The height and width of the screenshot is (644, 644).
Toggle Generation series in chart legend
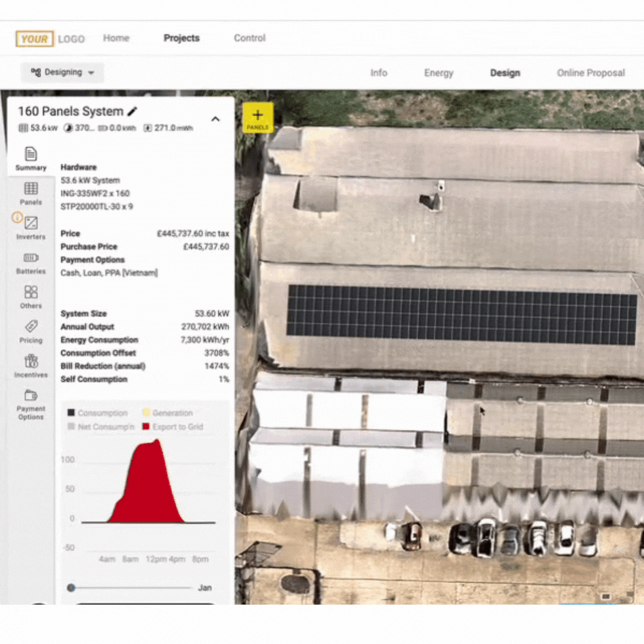point(168,413)
